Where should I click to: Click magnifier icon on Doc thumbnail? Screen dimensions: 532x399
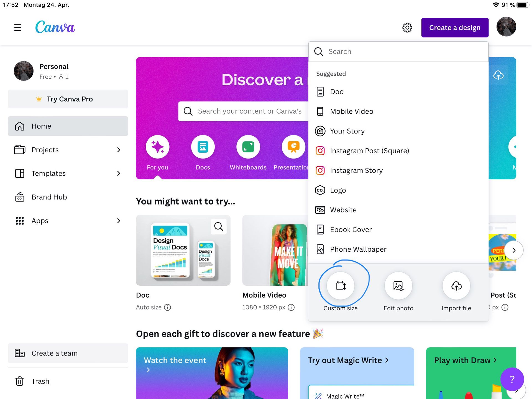(x=219, y=227)
